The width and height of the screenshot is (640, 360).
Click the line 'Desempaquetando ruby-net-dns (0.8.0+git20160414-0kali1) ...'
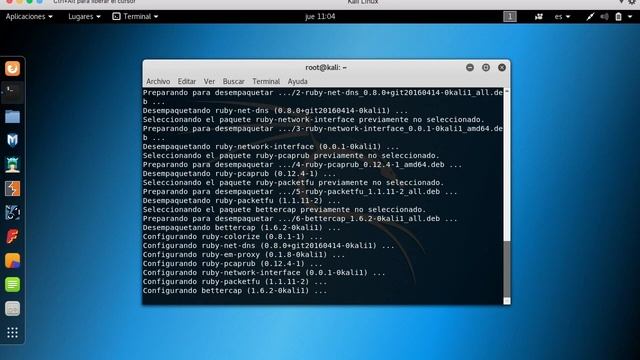point(275,111)
